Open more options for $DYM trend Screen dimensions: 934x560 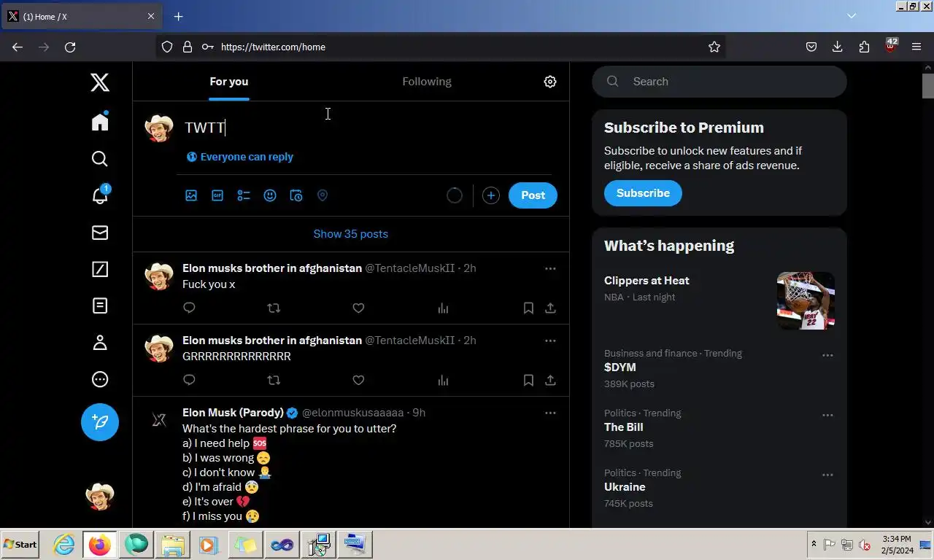(827, 355)
